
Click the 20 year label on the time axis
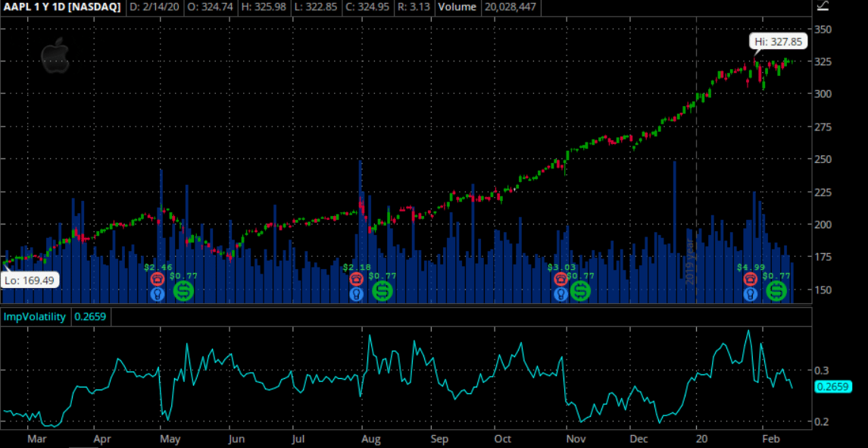click(703, 440)
